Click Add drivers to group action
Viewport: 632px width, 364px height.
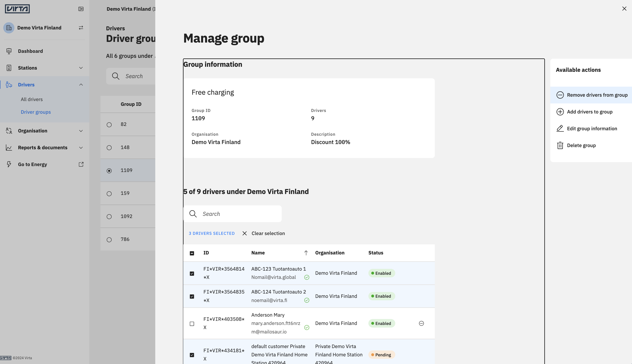pyautogui.click(x=591, y=112)
